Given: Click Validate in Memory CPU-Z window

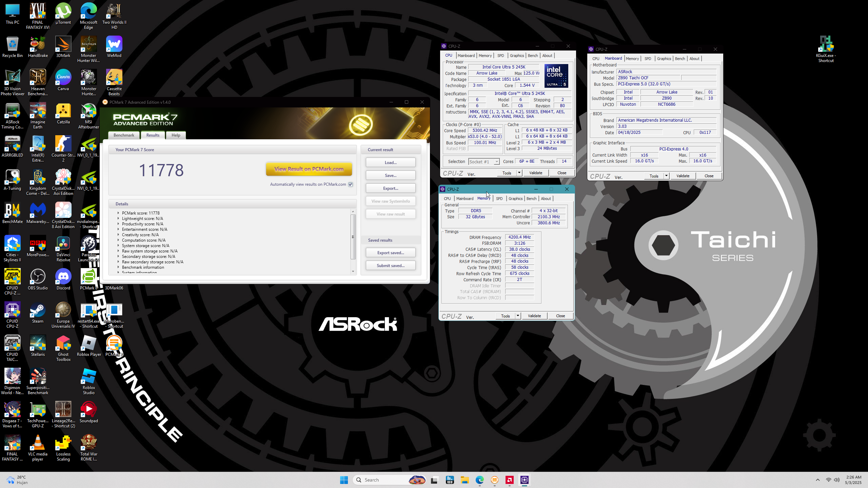Looking at the screenshot, I should pos(534,316).
